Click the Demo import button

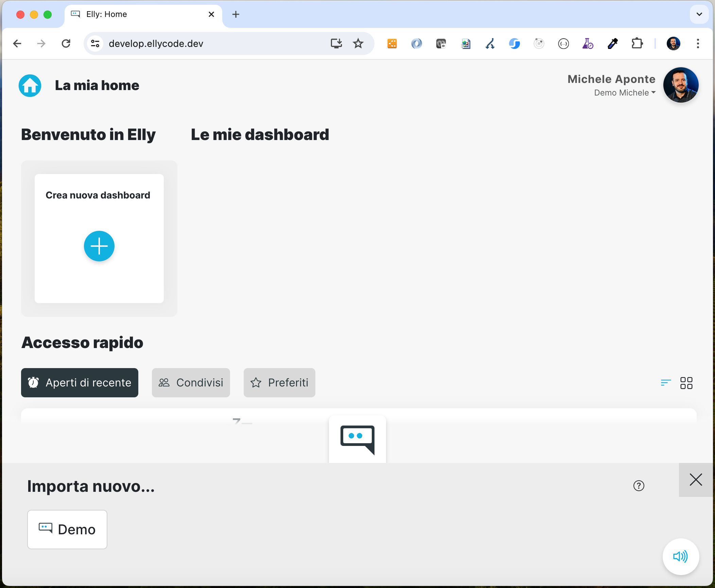(x=67, y=529)
